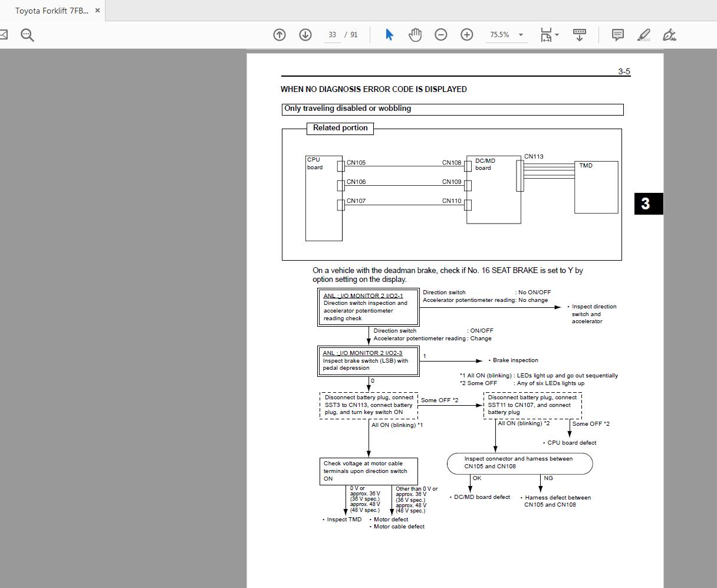Click the 'Related portion' label

[x=340, y=128]
